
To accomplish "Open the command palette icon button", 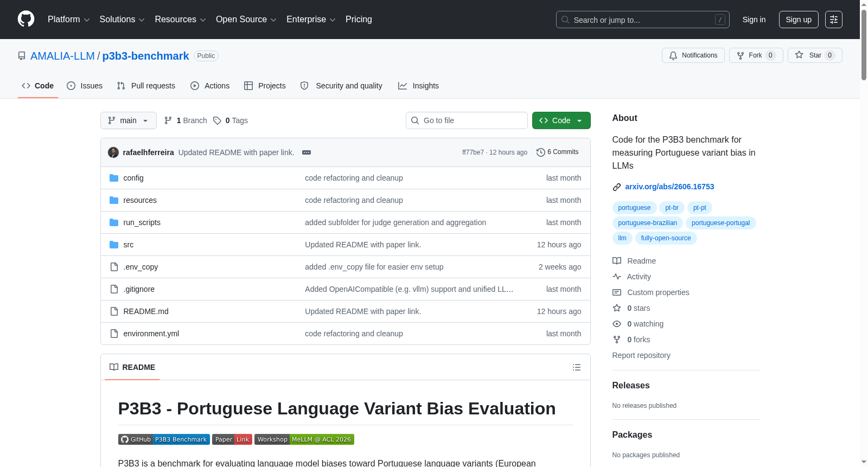I will click(834, 20).
